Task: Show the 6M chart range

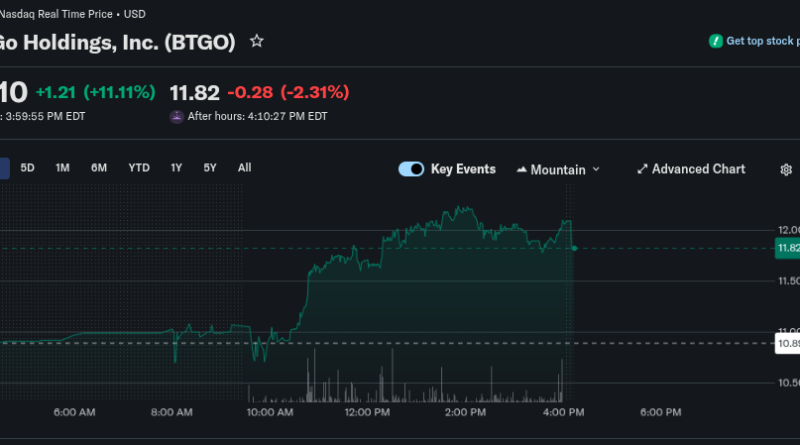Action: 99,168
